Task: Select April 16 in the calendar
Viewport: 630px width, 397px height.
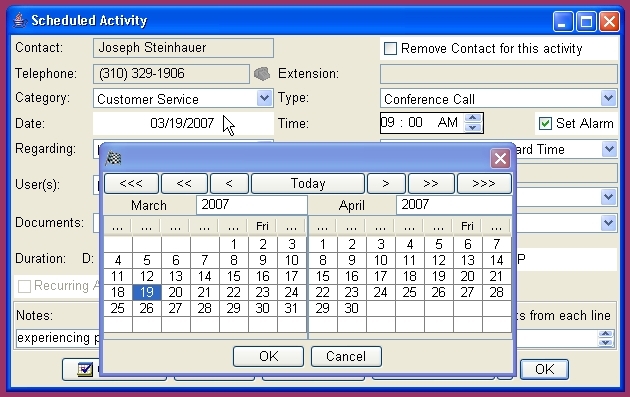Action: pos(352,276)
